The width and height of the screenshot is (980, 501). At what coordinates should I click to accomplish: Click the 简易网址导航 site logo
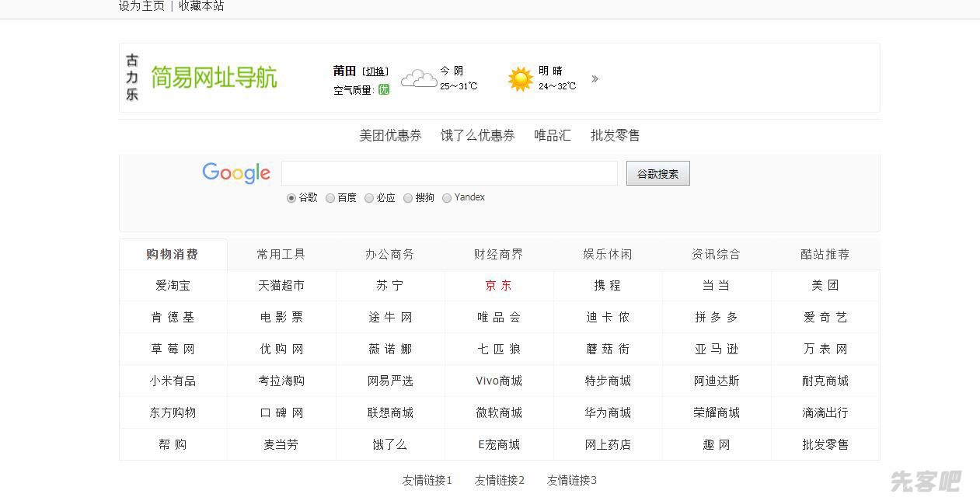[213, 78]
